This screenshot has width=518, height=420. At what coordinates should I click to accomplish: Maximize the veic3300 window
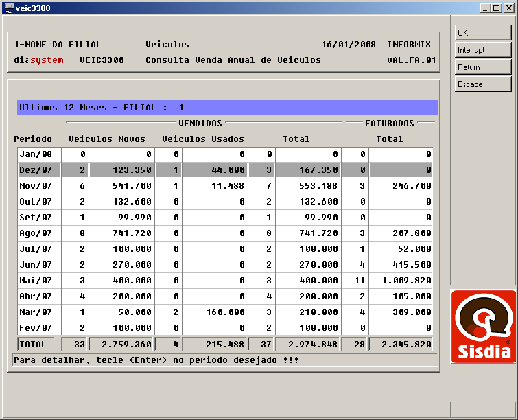coord(497,8)
